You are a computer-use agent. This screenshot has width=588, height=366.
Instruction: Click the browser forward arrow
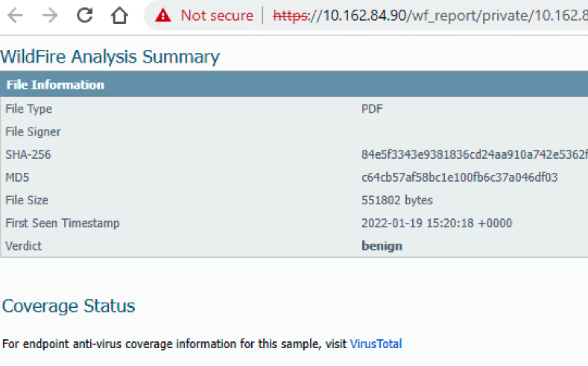click(x=50, y=16)
